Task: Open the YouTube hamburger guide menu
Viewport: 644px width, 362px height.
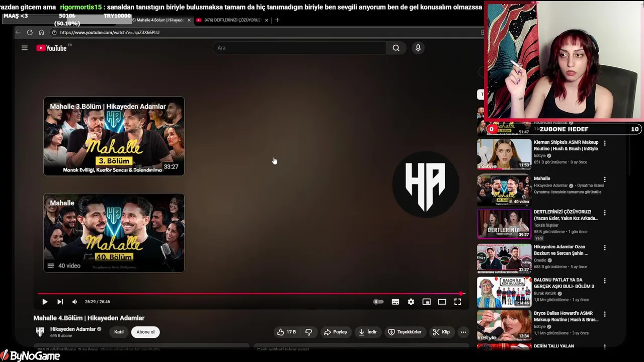Action: [24, 48]
